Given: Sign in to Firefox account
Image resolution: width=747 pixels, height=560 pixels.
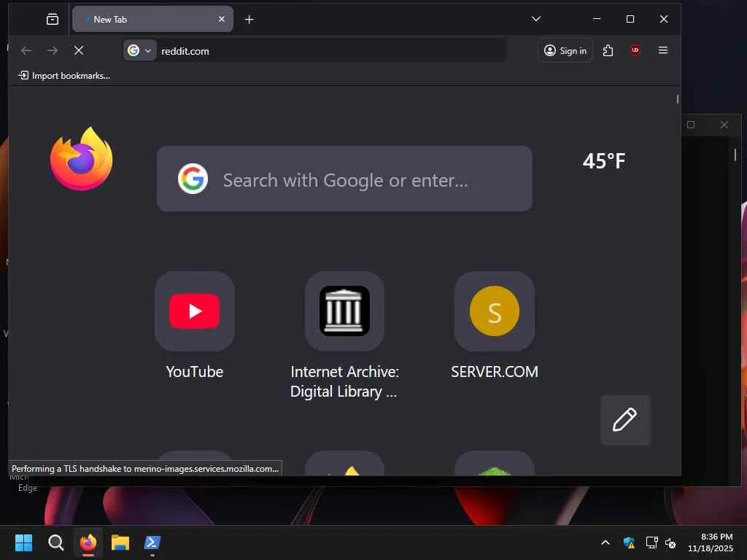Looking at the screenshot, I should coord(565,50).
